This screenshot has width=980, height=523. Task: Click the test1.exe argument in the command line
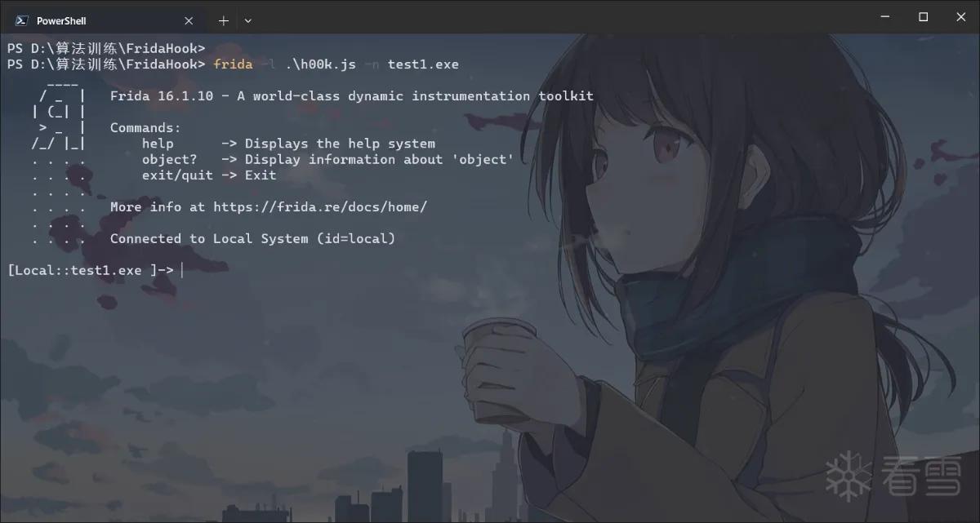click(x=423, y=64)
